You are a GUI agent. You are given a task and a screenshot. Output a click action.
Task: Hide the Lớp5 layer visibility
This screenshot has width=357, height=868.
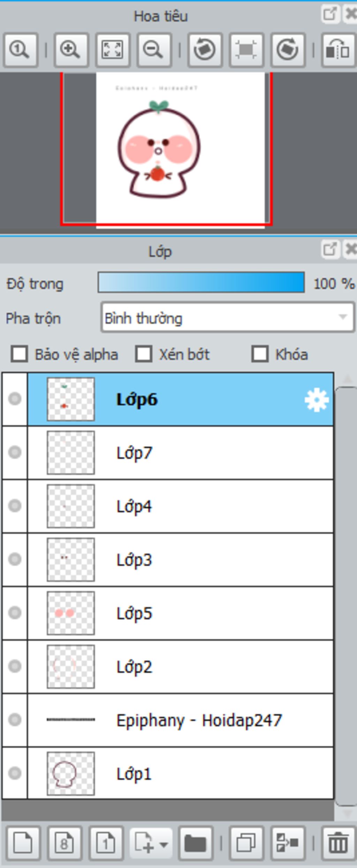[x=15, y=613]
